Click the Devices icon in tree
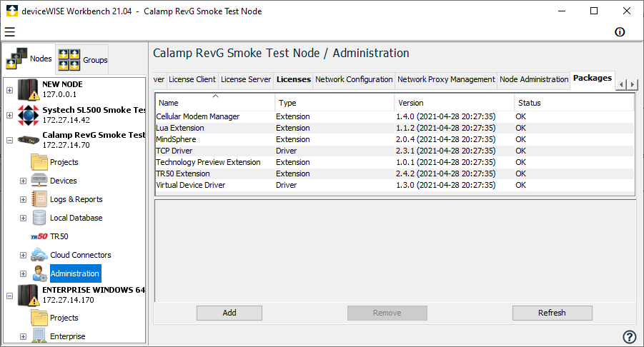Screen dimensions: 644x347 click(39, 181)
